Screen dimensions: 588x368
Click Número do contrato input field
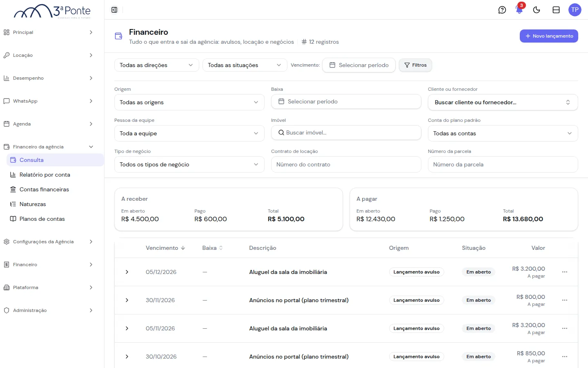pos(346,164)
